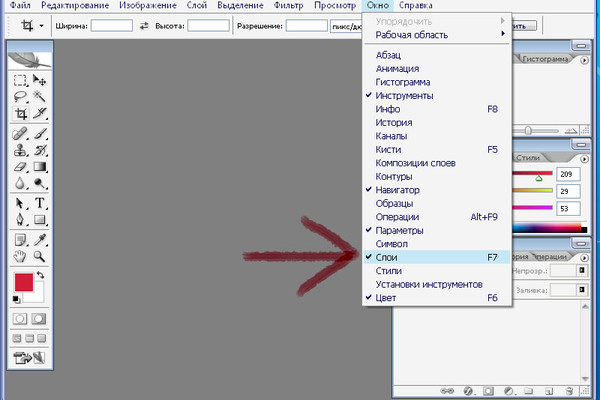This screenshot has height=400, width=600.
Task: Toggle the Слои panel via menu
Action: pos(436,257)
